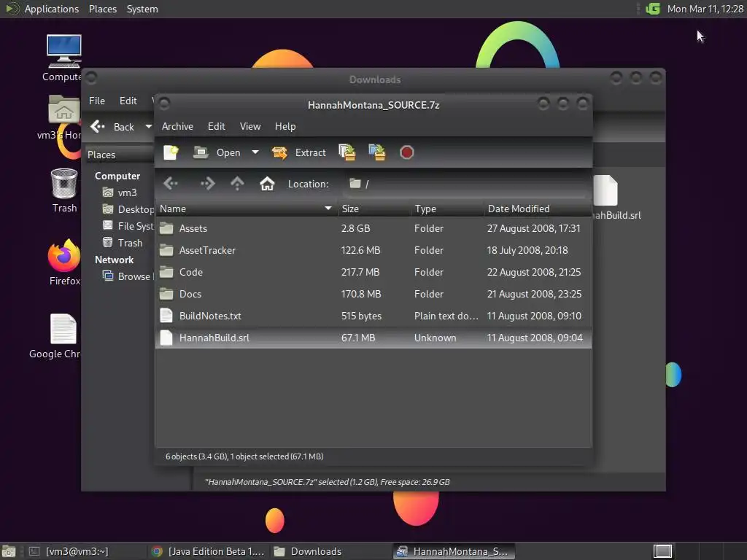Viewport: 747px width, 560px height.
Task: Expand Back history dropdown in Downloads window
Action: click(148, 127)
